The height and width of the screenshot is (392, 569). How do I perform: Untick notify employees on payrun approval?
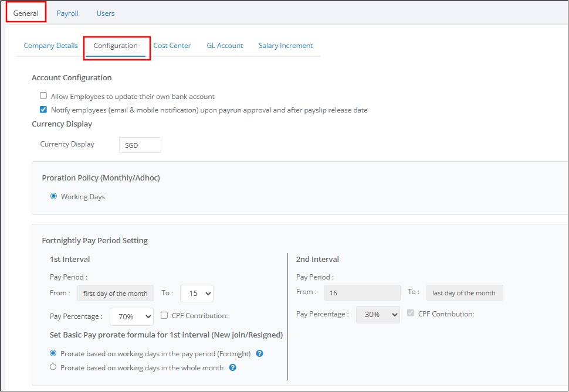43,109
